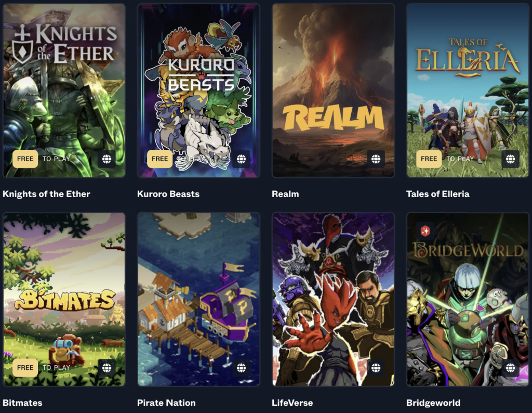Open the Pirate Nation title link
Viewport: 532px width, 413px height.
click(166, 403)
